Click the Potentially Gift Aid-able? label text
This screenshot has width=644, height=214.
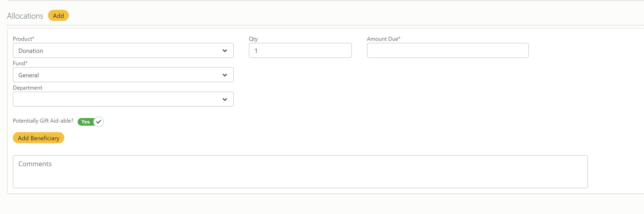[x=43, y=121]
